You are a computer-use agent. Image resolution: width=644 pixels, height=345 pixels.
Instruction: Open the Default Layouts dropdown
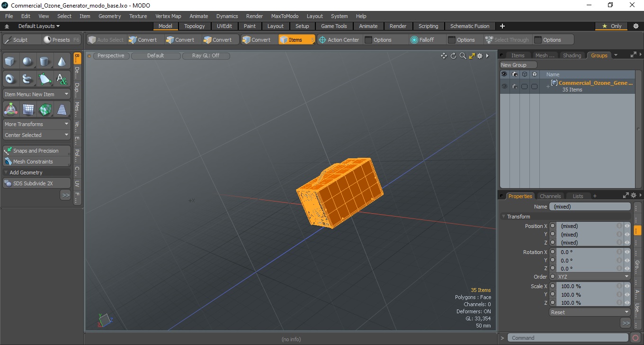coord(39,26)
